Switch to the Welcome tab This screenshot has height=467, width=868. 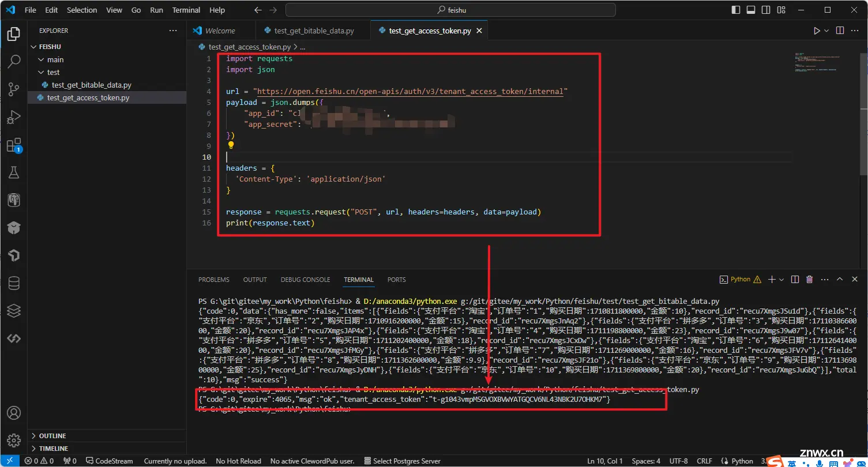(x=220, y=31)
